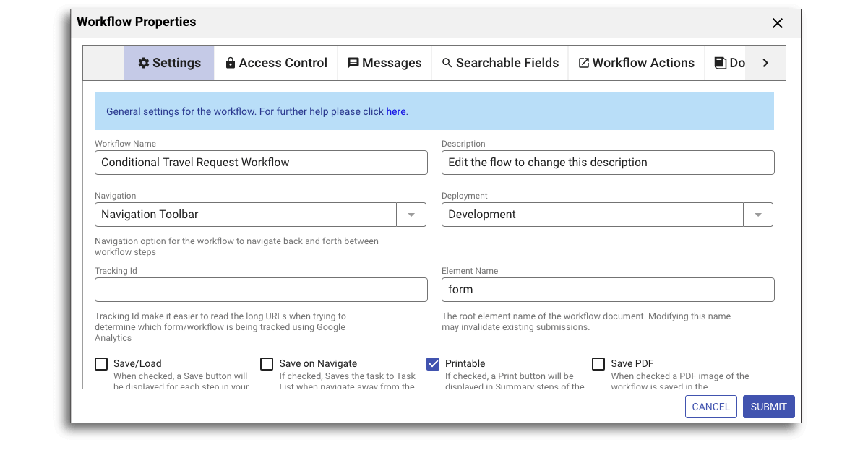Click the empty Tracking Id field

point(261,290)
